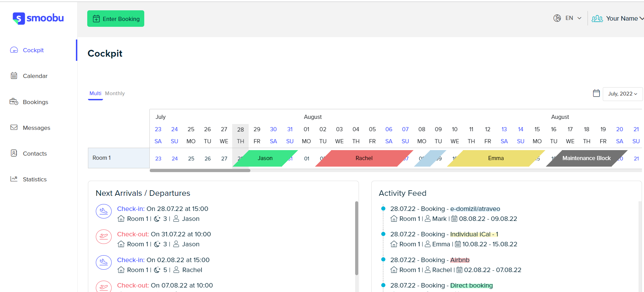Click the horizontal calendar scrollbar
The height and width of the screenshot is (292, 644).
[200, 170]
